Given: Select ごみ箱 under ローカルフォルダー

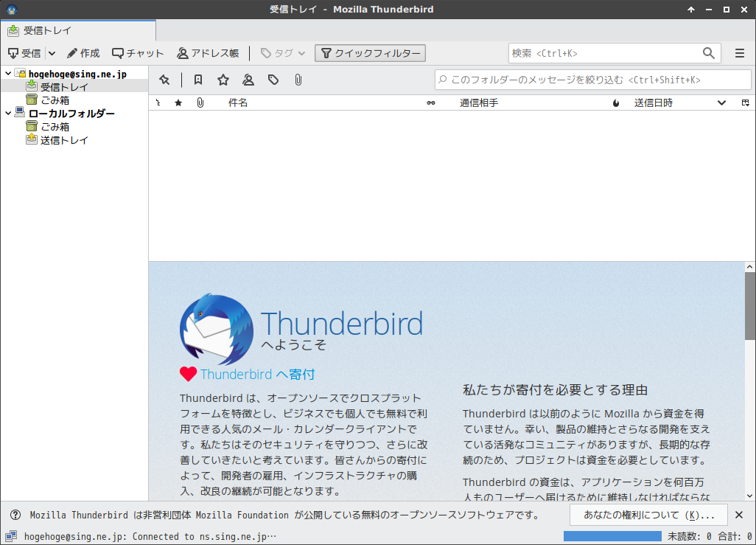Looking at the screenshot, I should click(x=55, y=126).
